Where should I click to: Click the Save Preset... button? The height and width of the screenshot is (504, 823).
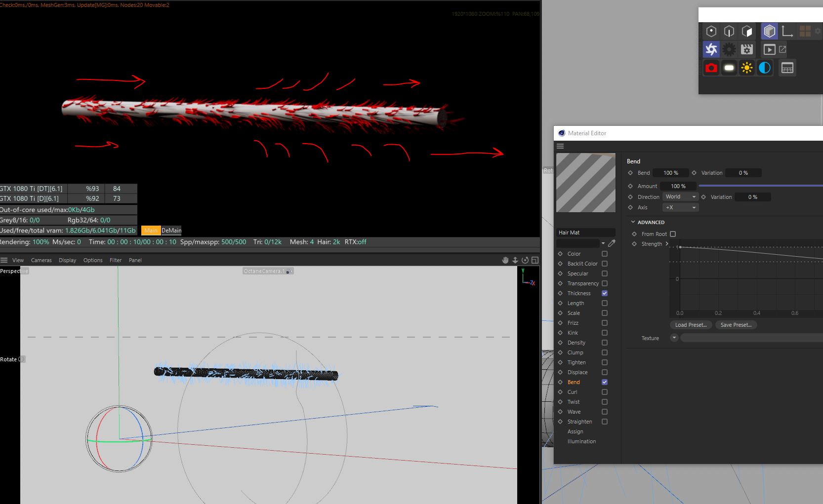pos(736,325)
